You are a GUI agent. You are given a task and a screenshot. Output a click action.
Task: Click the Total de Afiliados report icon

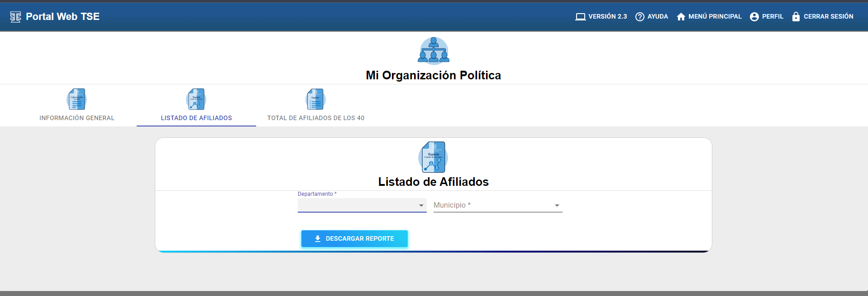pyautogui.click(x=315, y=99)
